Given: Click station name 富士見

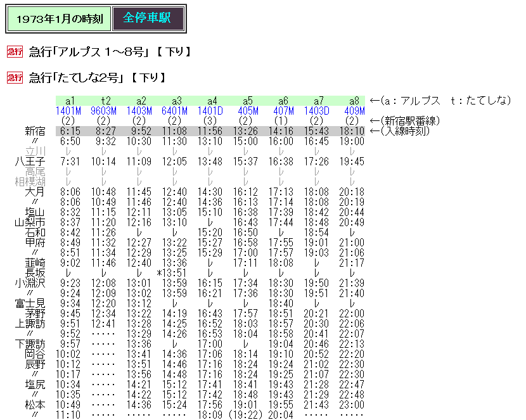Looking at the screenshot, I should 30,303.
